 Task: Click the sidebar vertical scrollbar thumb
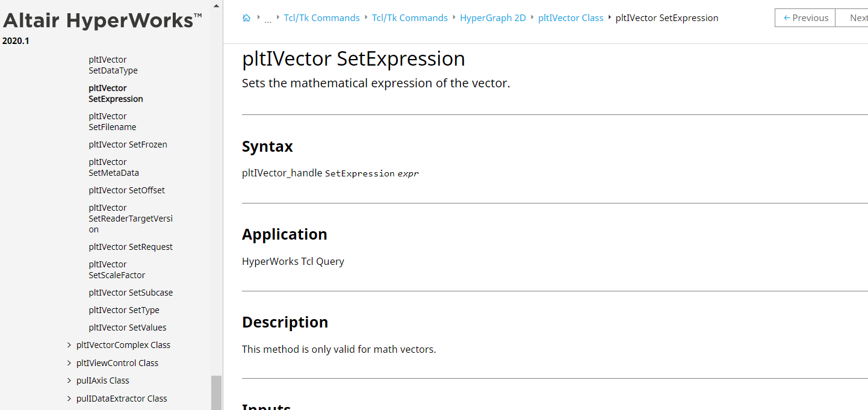tap(216, 393)
